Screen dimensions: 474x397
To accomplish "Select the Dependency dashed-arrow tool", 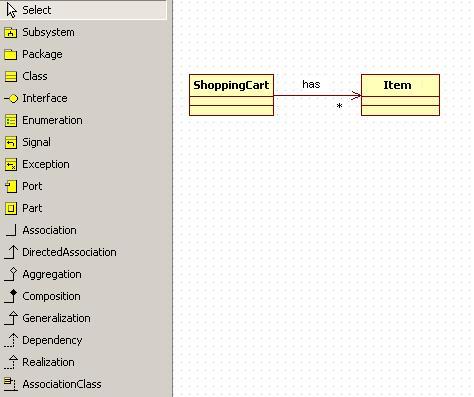I will [11, 340].
